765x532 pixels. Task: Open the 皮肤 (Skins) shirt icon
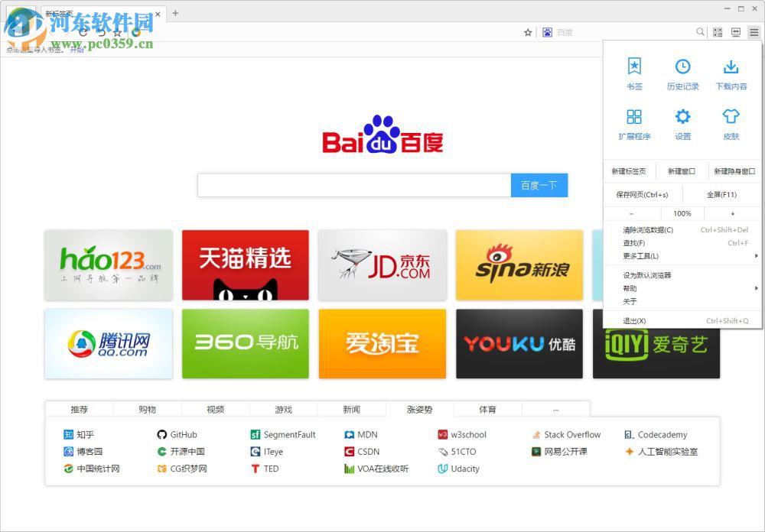coord(731,124)
